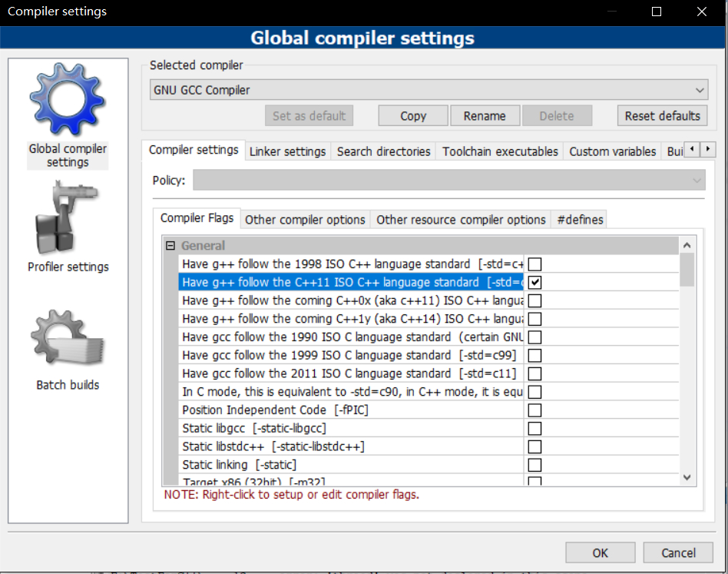Close the Compiler settings window
728x574 pixels.
click(702, 12)
